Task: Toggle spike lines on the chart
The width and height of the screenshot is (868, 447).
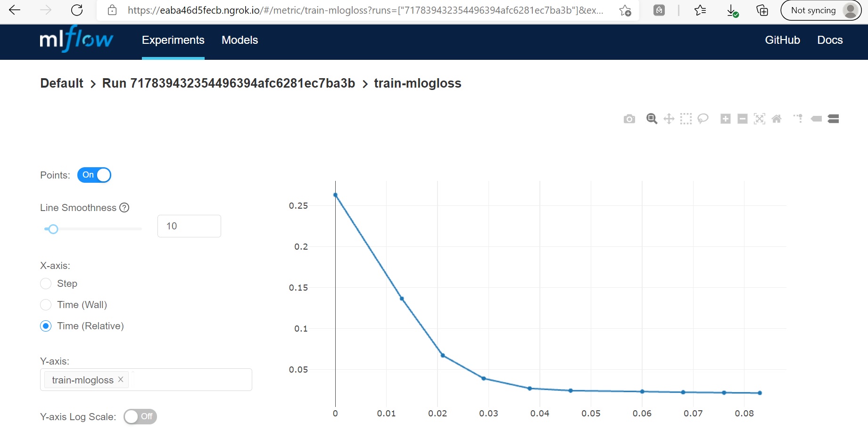Action: click(798, 119)
